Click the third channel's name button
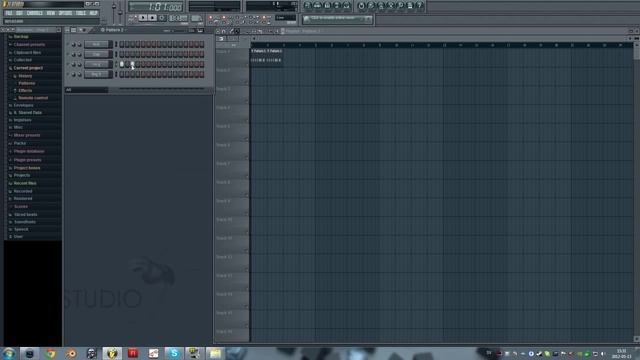 [x=96, y=64]
